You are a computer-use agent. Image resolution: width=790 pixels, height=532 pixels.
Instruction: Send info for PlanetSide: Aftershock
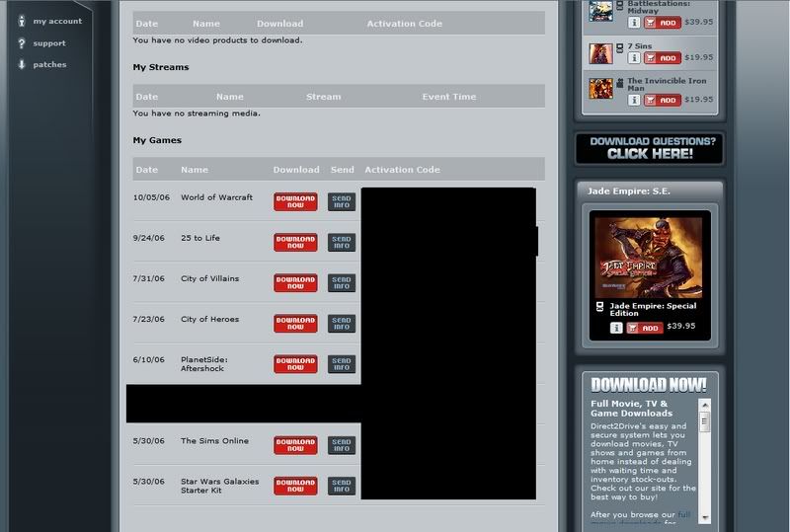(x=342, y=364)
